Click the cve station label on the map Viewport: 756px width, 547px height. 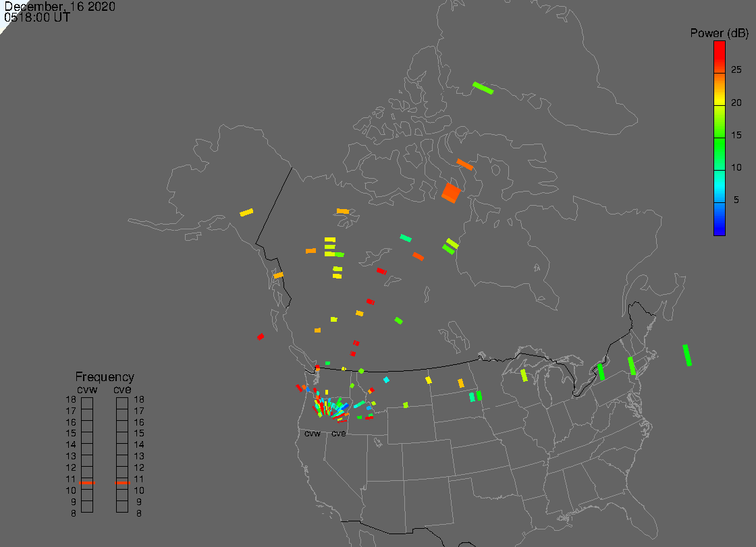[x=338, y=434]
